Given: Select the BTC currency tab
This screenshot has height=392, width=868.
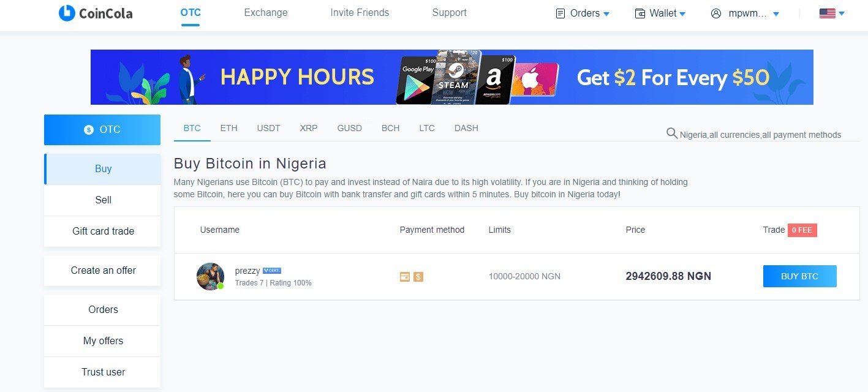Looking at the screenshot, I should point(192,128).
